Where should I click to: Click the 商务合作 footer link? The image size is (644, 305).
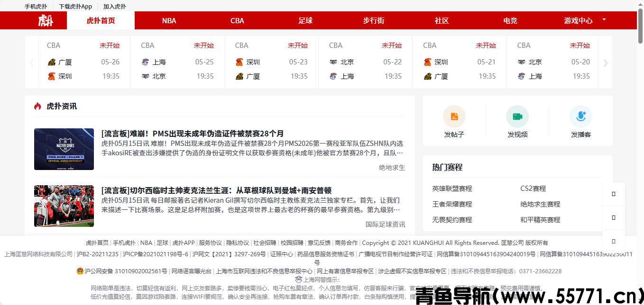(x=346, y=242)
